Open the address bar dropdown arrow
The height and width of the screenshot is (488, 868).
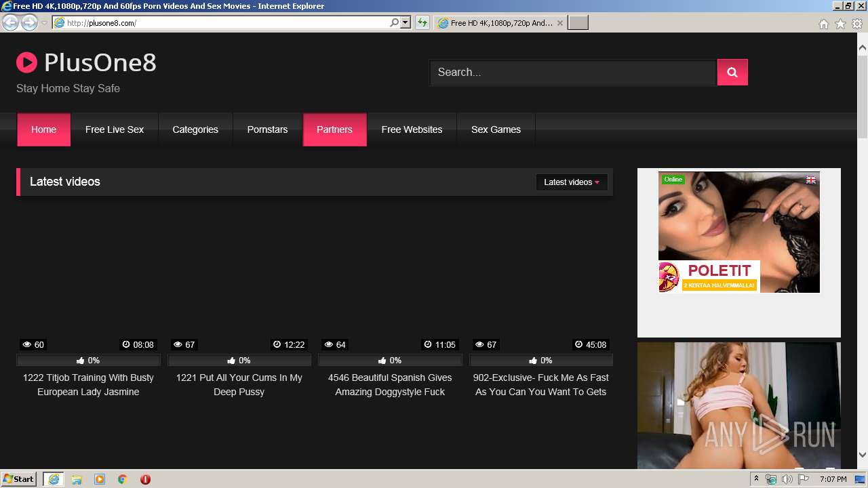[x=406, y=22]
